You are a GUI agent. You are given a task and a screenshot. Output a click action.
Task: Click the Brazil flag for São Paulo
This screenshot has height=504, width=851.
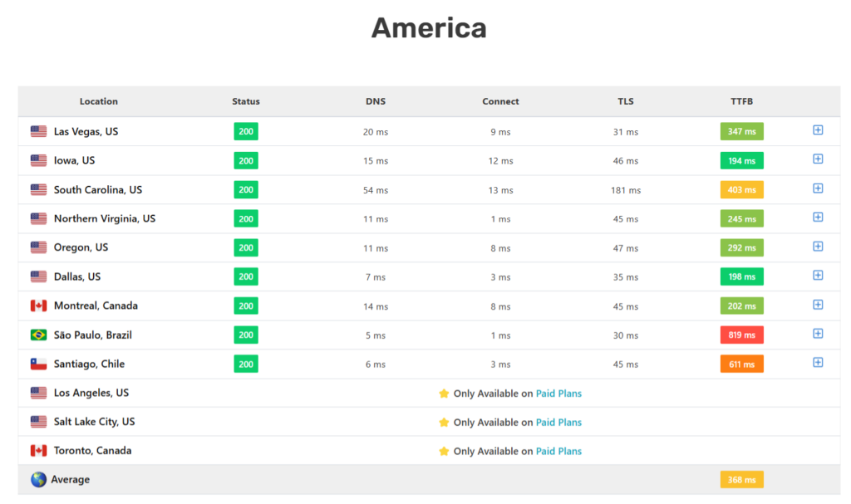tap(37, 335)
